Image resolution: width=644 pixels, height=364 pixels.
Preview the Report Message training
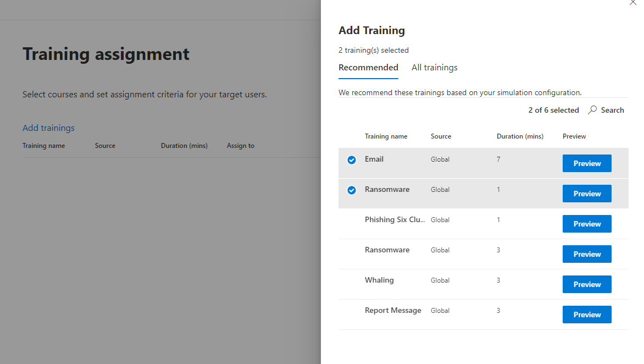pos(587,314)
